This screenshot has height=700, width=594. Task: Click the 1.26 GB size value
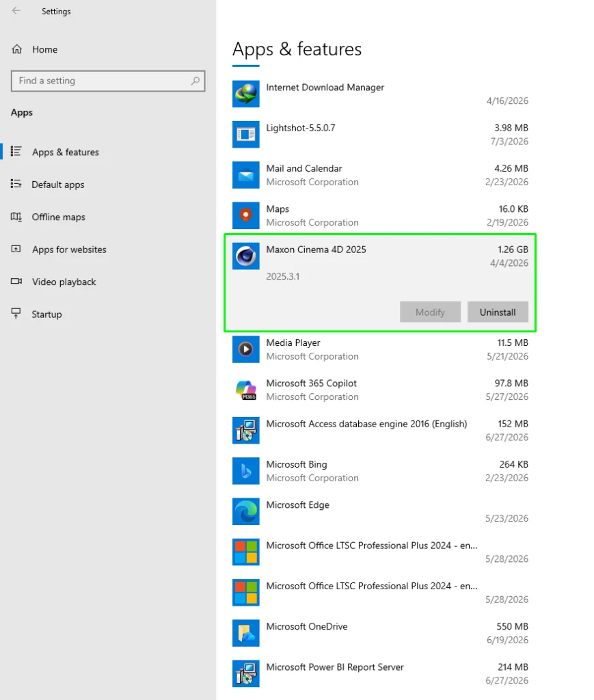tap(513, 250)
